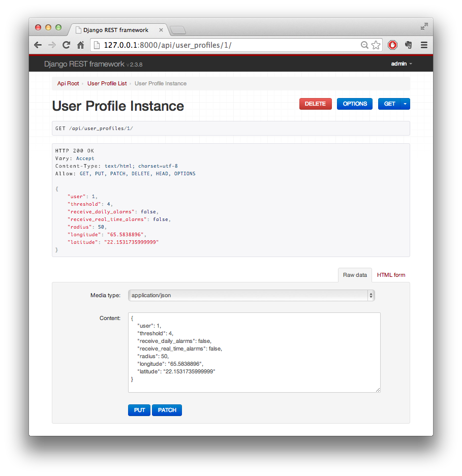Open a new blank browser tab
The image size is (462, 476).
click(178, 30)
